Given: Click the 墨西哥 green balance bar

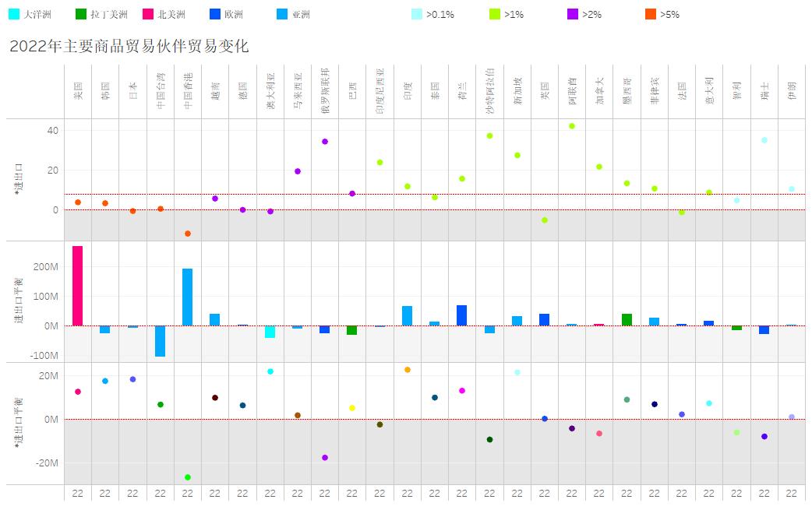Looking at the screenshot, I should [627, 320].
